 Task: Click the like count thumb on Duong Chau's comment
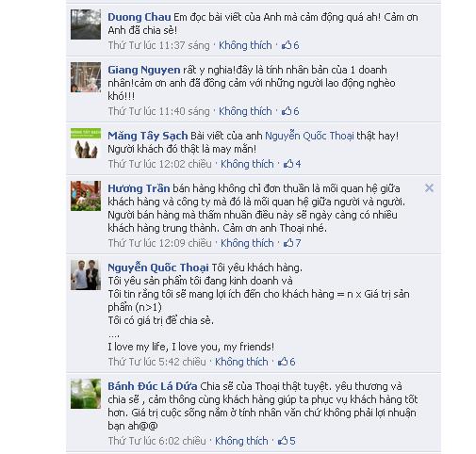(x=290, y=45)
